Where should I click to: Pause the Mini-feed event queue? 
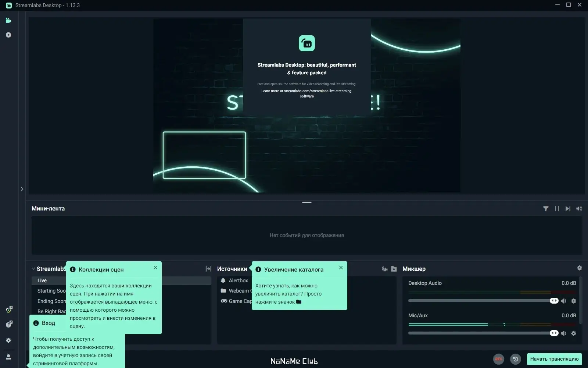(557, 209)
